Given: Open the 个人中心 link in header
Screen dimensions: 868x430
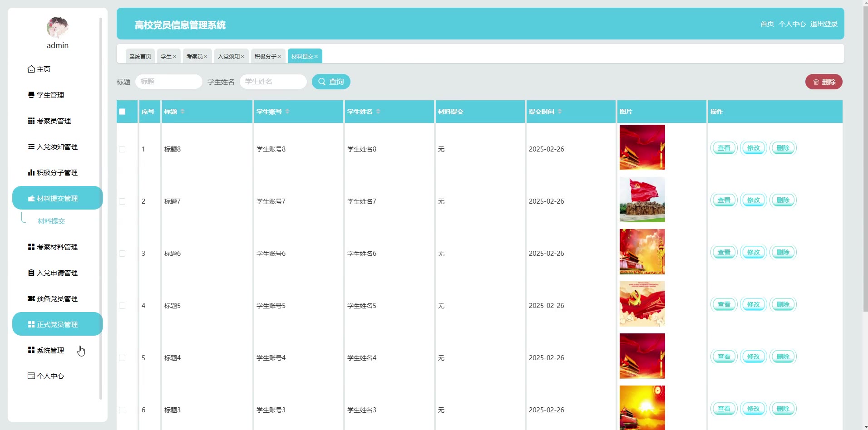Looking at the screenshot, I should coord(792,24).
